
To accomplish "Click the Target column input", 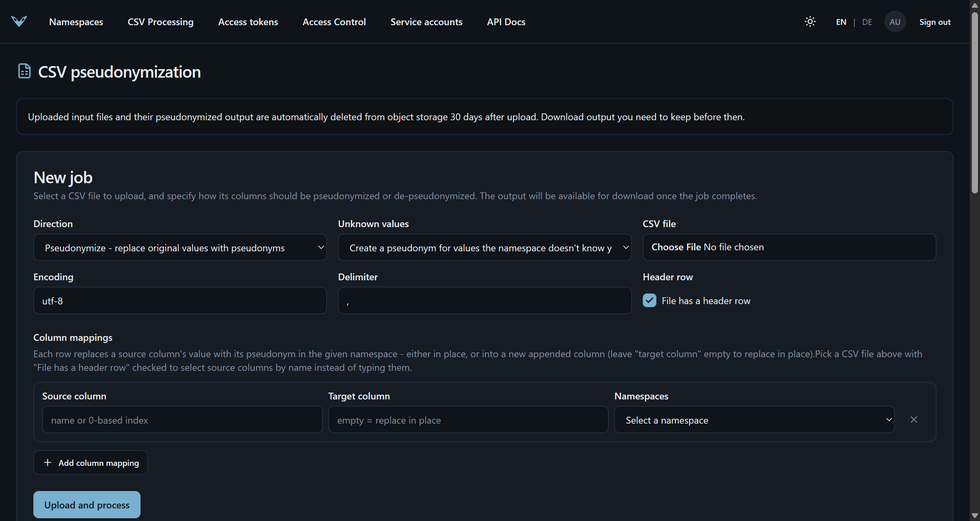I will 468,420.
